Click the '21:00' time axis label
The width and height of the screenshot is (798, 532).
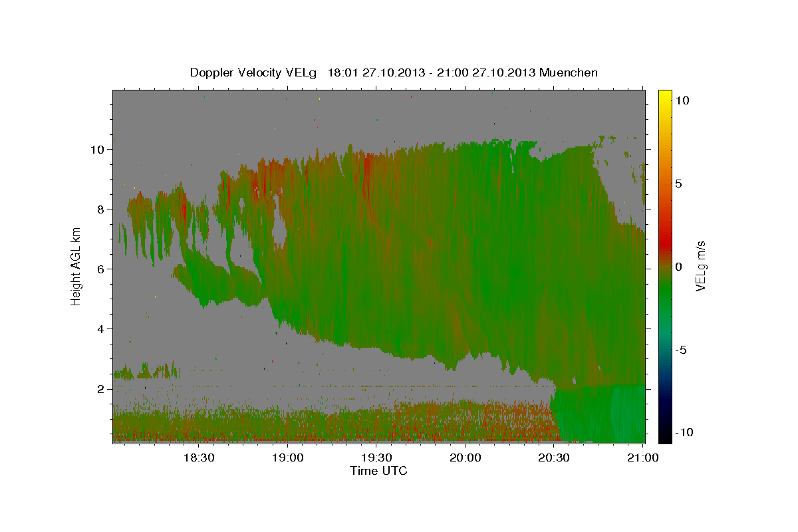[x=642, y=458]
